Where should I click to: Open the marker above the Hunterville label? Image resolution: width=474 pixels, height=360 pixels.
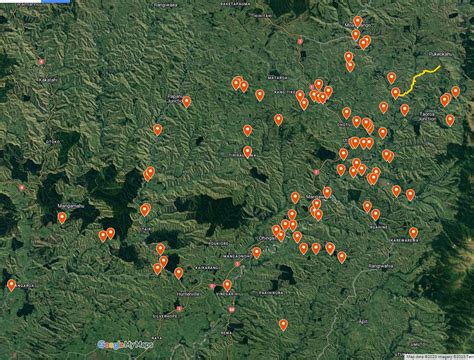[179, 273]
